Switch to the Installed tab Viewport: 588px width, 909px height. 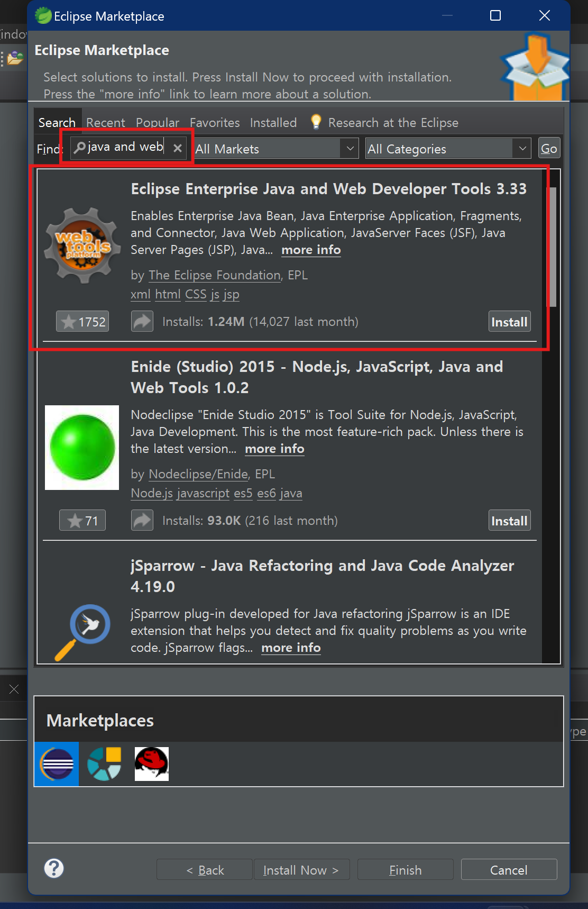273,123
